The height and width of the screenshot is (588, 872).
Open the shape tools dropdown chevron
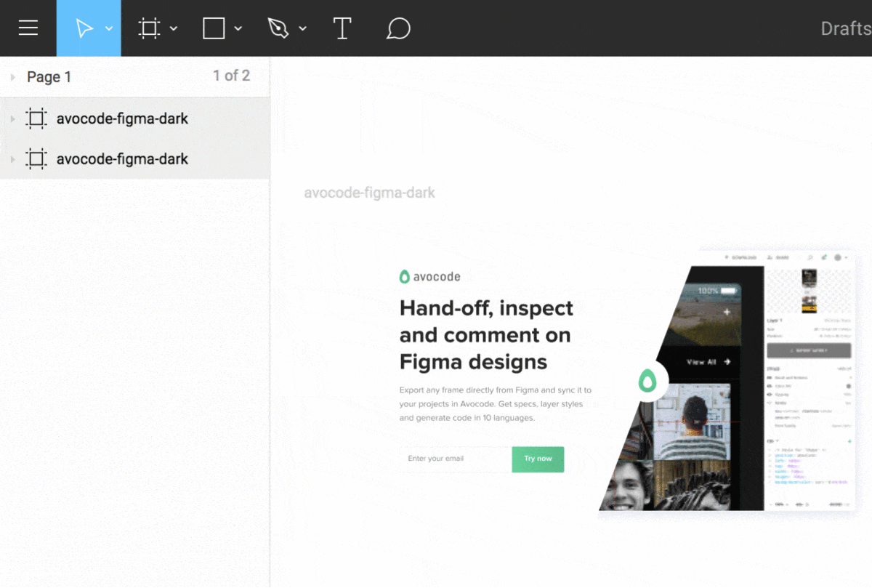[238, 28]
